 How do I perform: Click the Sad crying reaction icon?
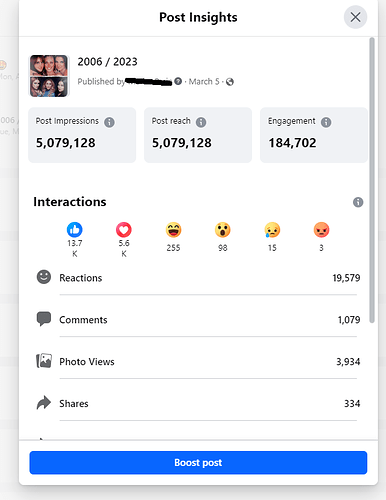272,230
